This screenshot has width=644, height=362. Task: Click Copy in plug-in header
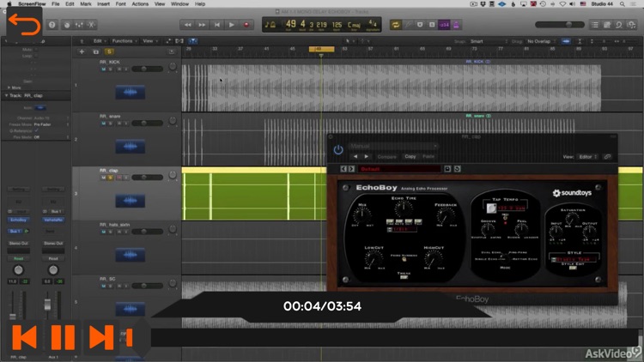410,157
